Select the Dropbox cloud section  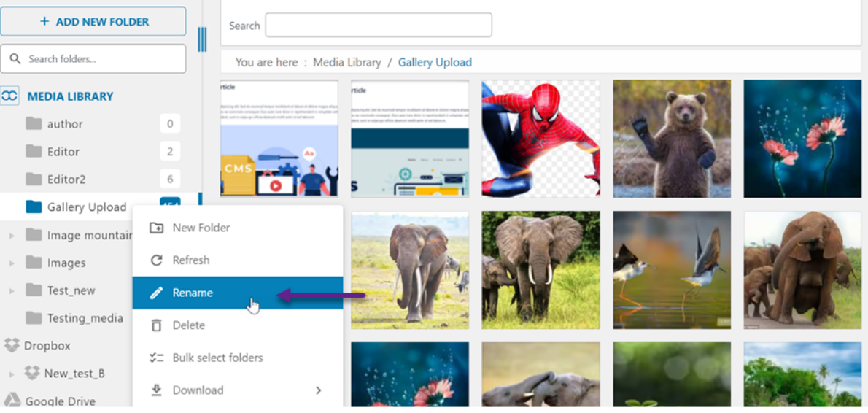coord(47,346)
